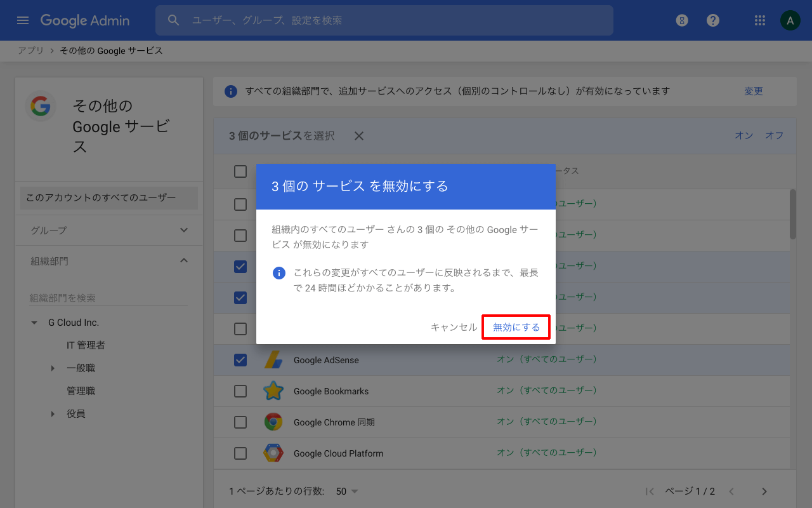Click the 組織部門を検索 search field

coord(108,298)
